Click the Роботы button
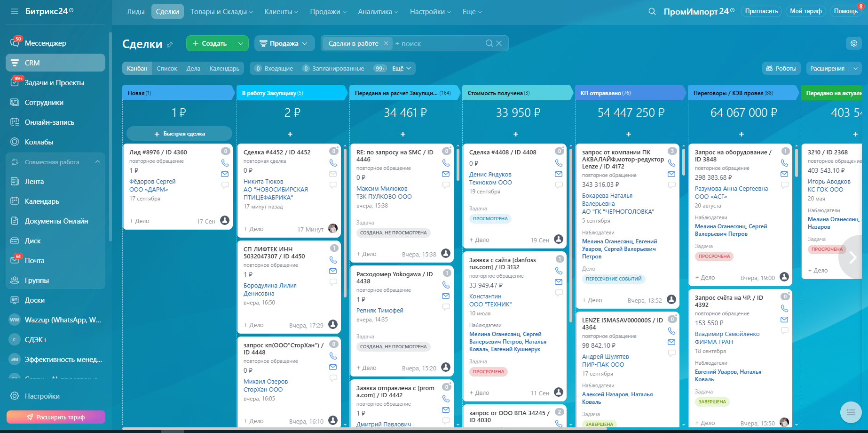 click(x=781, y=69)
